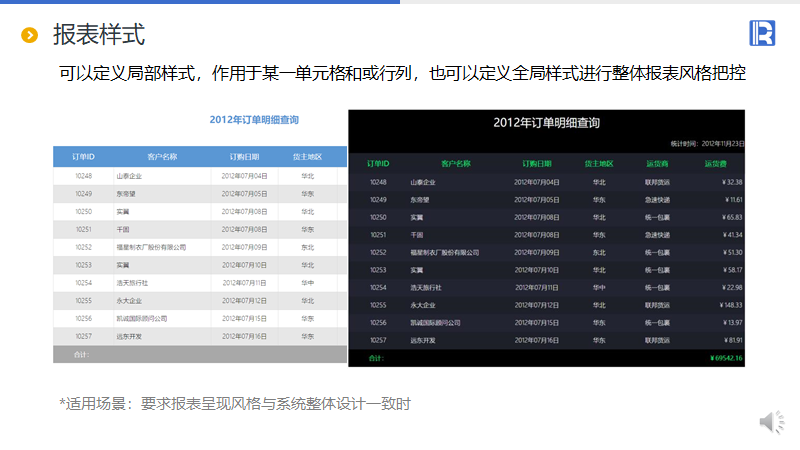800x450 pixels.
Task: Click order 10248 in the dark table
Action: point(378,182)
